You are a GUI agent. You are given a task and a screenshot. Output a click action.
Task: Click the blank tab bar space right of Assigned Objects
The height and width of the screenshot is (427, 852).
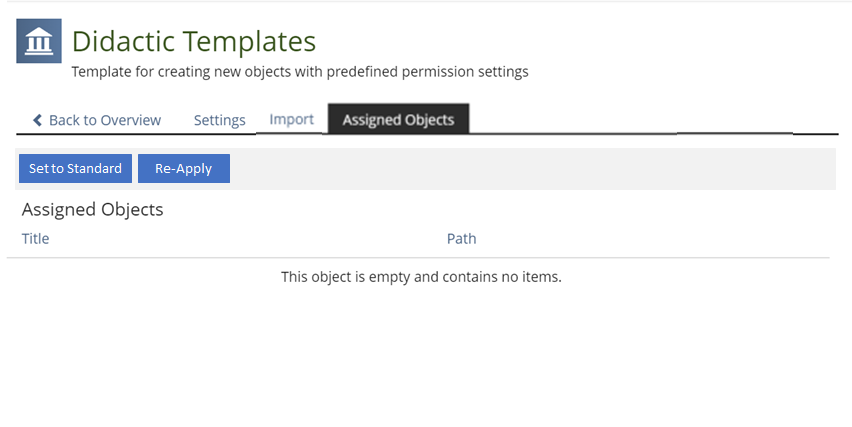pos(650,119)
